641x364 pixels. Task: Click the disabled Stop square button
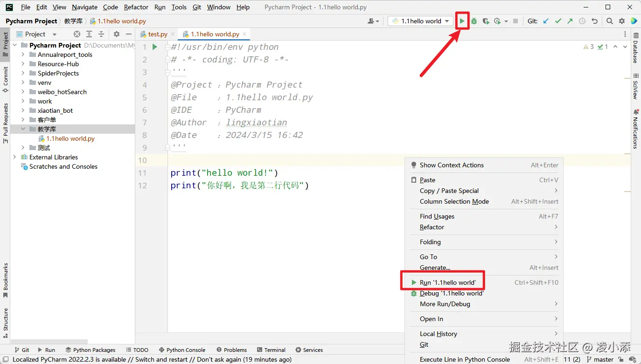point(516,21)
